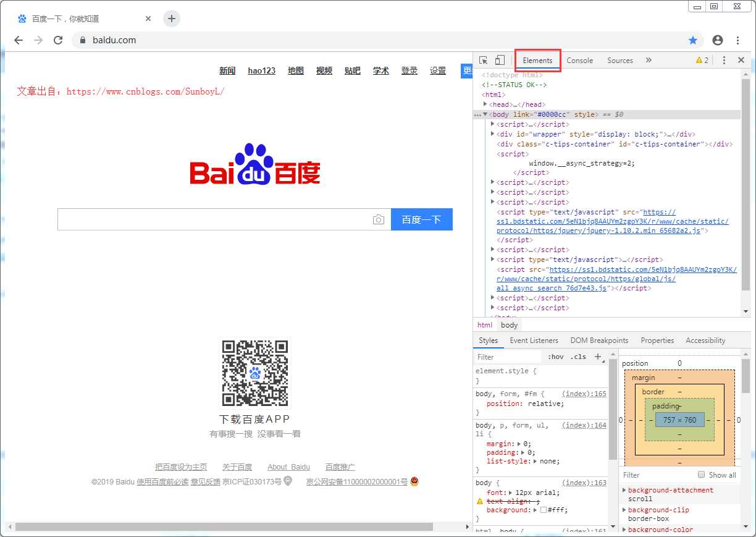The width and height of the screenshot is (756, 537).
Task: Close the Baidu browser tab
Action: coord(148,19)
